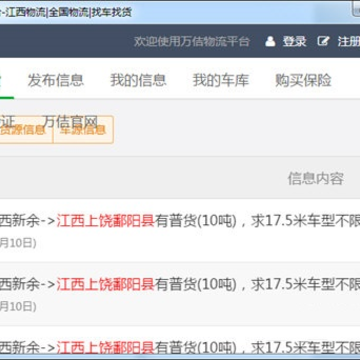This screenshot has width=360, height=360.
Task: Go to the 我的车库 tab
Action: [x=221, y=80]
